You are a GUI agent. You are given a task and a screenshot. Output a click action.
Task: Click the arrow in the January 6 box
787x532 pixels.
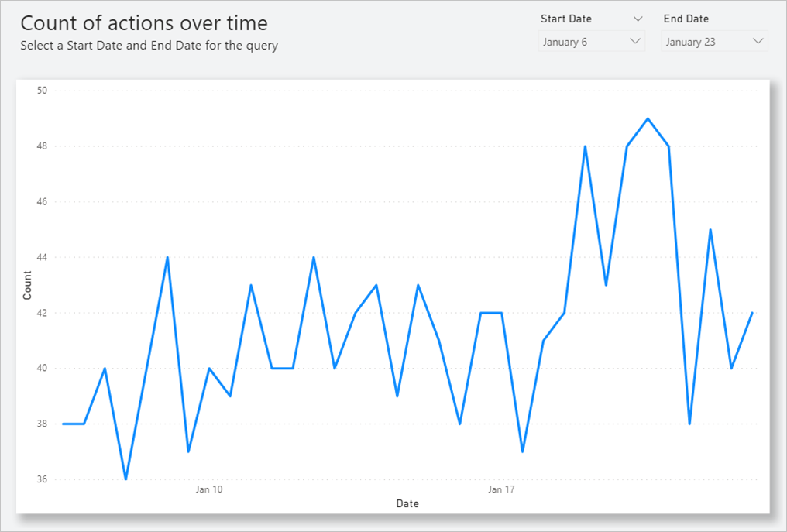(x=635, y=41)
